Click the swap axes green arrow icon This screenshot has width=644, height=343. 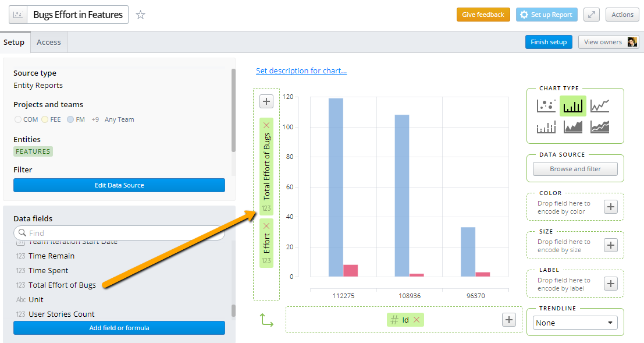[267, 320]
